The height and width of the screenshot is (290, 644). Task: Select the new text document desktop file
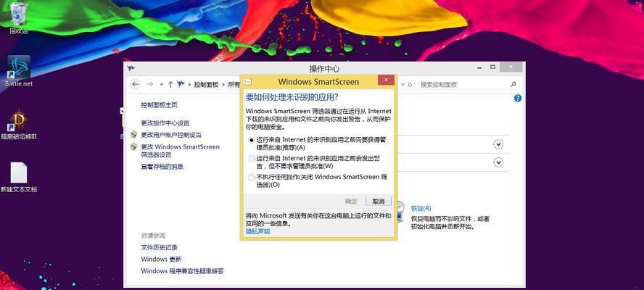pos(18,178)
